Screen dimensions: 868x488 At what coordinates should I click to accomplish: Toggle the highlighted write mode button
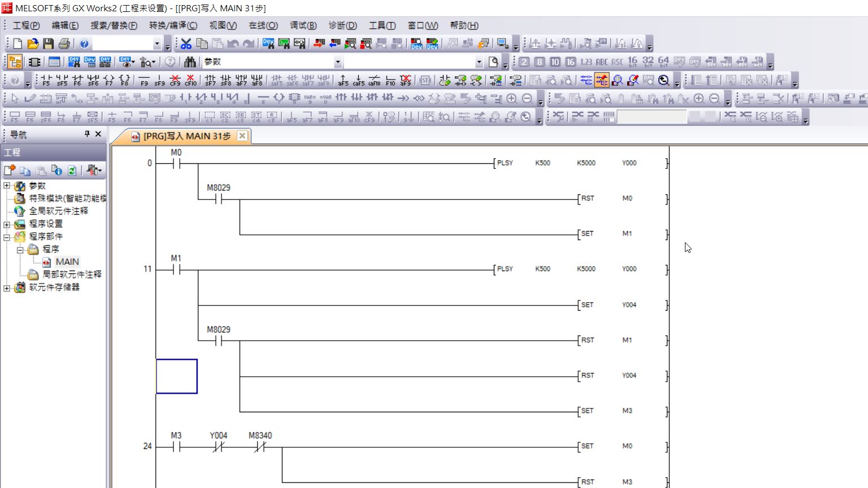pyautogui.click(x=601, y=80)
